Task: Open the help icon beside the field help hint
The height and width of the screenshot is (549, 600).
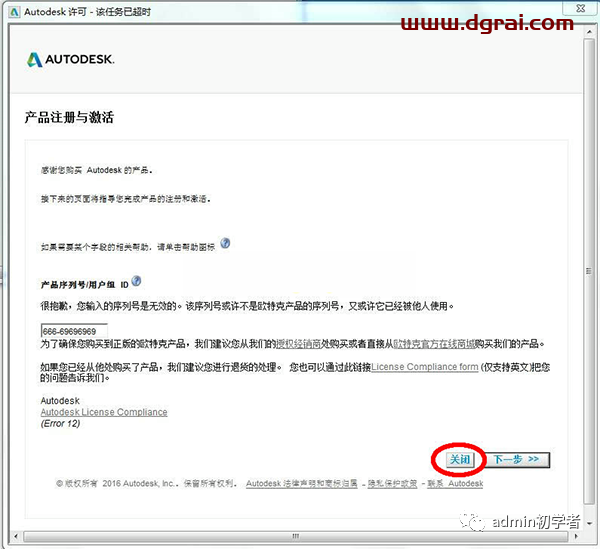Action: [x=226, y=243]
